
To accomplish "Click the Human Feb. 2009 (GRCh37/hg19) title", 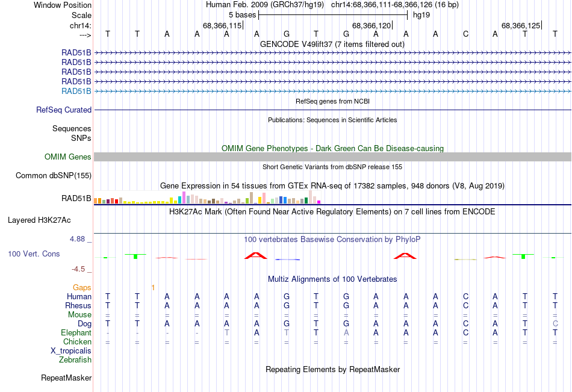I will tap(265, 5).
